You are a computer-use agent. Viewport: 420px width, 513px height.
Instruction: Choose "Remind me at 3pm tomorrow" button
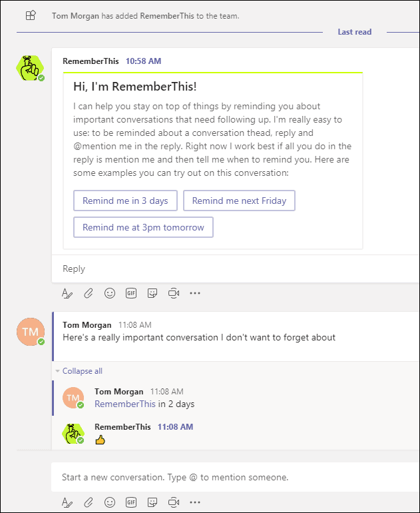(144, 227)
